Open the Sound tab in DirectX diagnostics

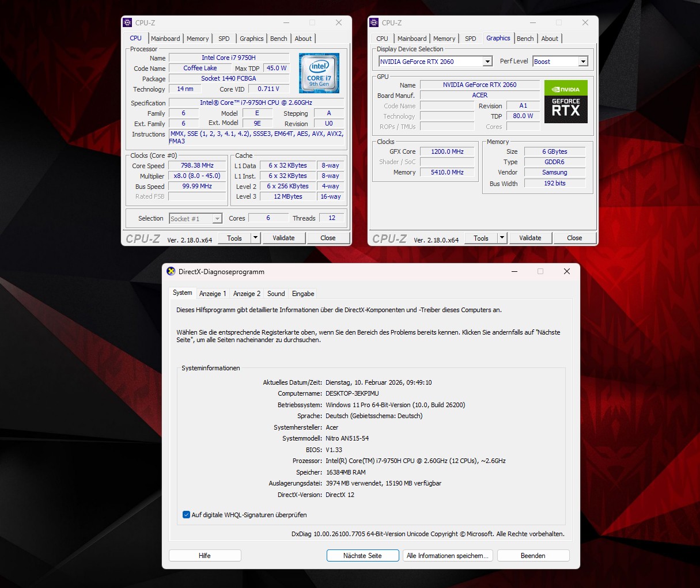276,294
